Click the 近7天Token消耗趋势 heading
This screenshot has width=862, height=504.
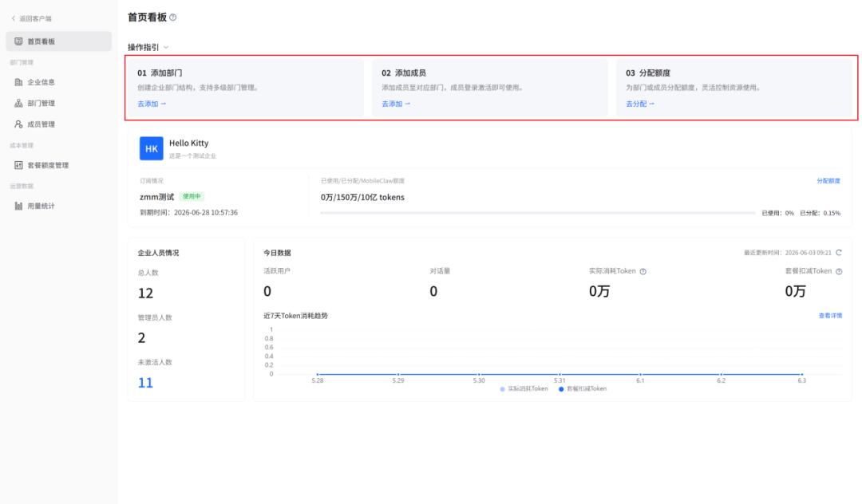click(295, 316)
